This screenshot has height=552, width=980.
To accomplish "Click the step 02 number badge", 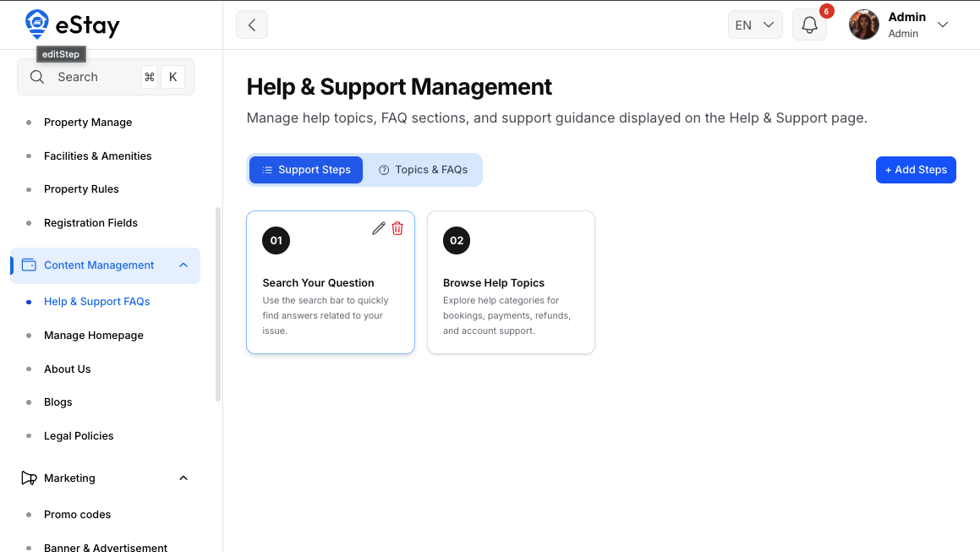I will (457, 241).
